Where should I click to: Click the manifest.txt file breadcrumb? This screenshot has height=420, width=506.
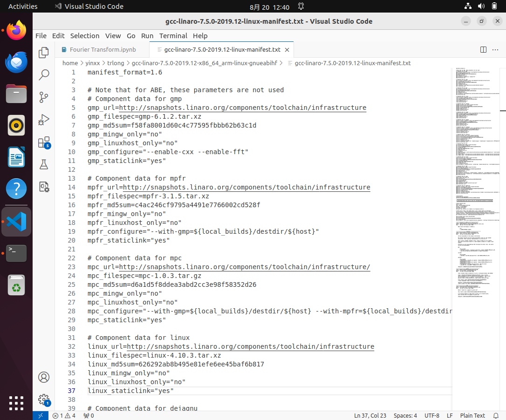pyautogui.click(x=352, y=63)
